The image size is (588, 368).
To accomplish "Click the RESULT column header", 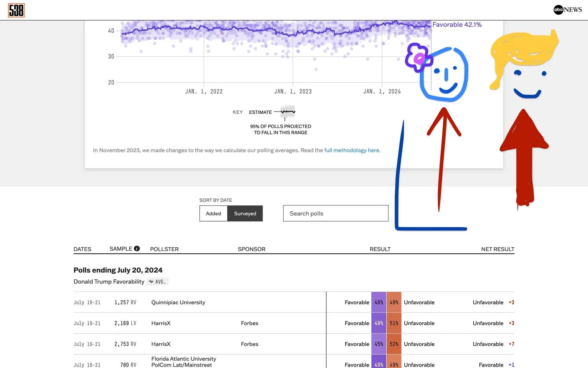I will [x=380, y=249].
